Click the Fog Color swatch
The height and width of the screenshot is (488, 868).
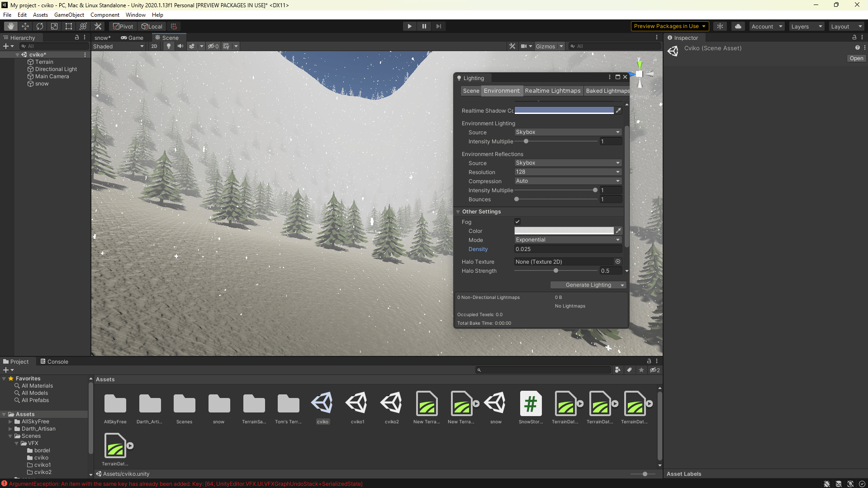pos(564,231)
